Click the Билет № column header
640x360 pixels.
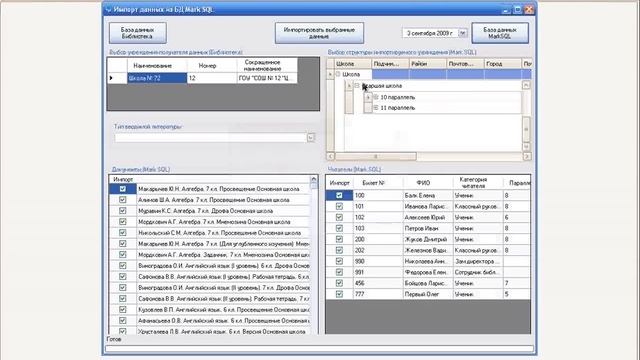pyautogui.click(x=378, y=183)
